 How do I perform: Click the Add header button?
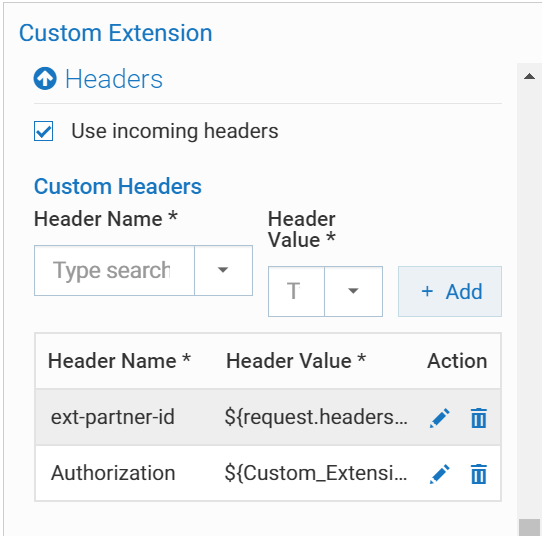450,291
